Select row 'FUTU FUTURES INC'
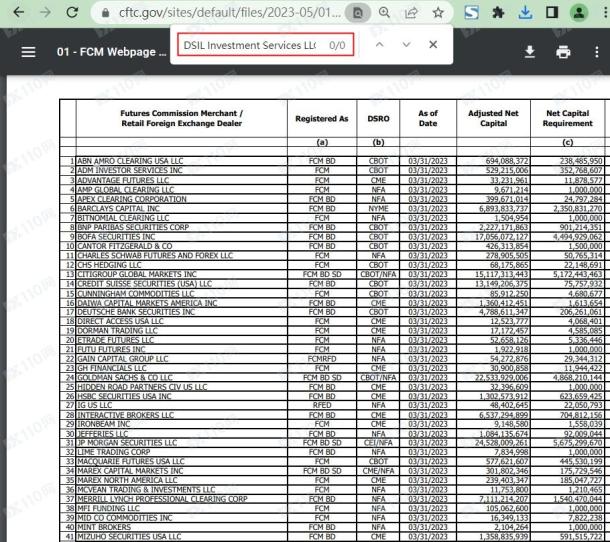 coord(332,349)
